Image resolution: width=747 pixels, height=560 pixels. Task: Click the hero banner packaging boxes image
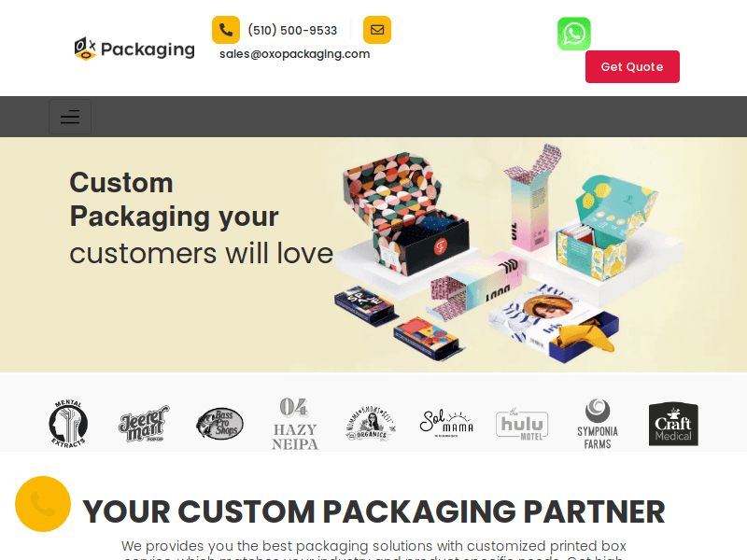509,254
